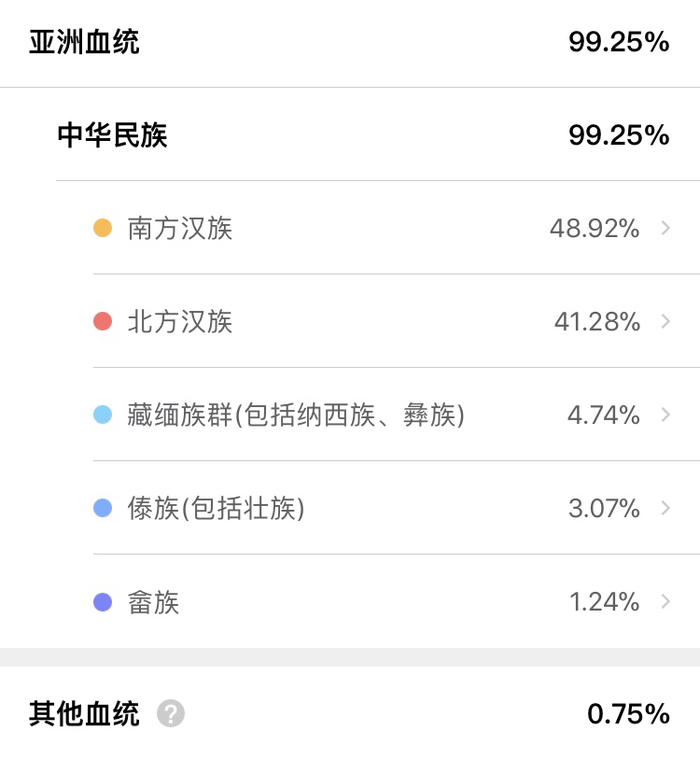Image resolution: width=700 pixels, height=759 pixels.
Task: Select the 北方汉族 label
Action: coord(180,321)
